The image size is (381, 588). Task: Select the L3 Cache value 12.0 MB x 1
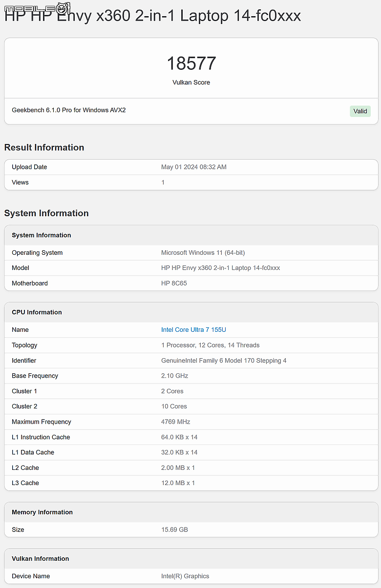click(x=178, y=483)
